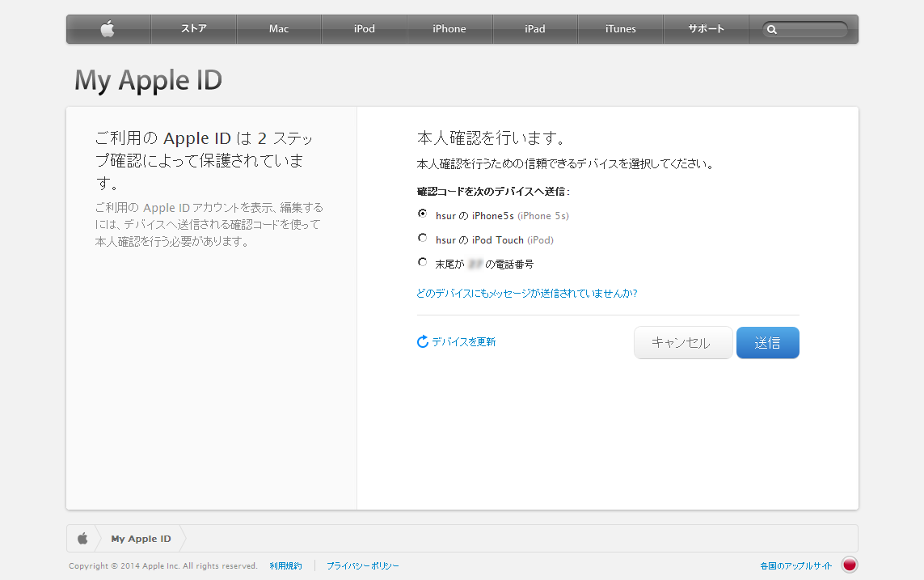The width and height of the screenshot is (924, 580).
Task: Go to the iPod navigation tab
Action: pos(365,29)
